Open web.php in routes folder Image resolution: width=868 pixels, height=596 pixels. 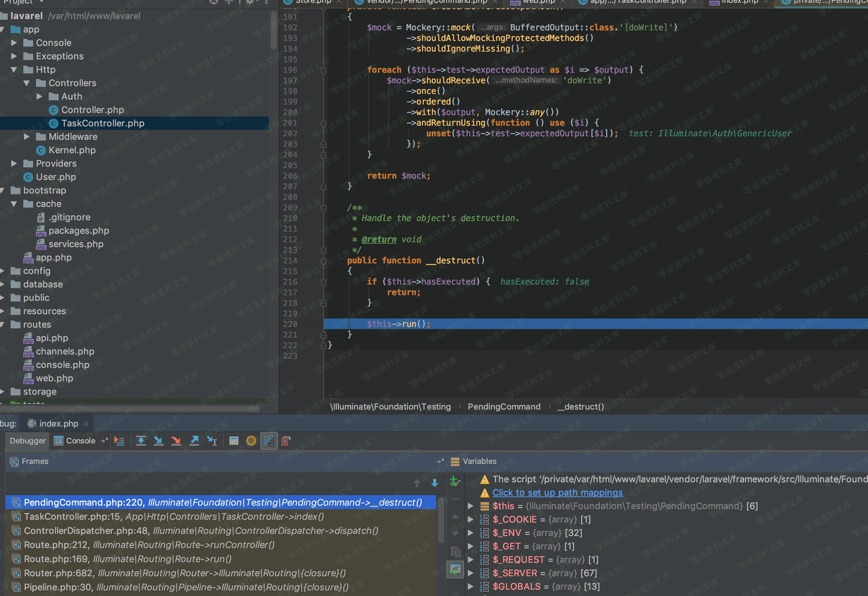coord(54,378)
